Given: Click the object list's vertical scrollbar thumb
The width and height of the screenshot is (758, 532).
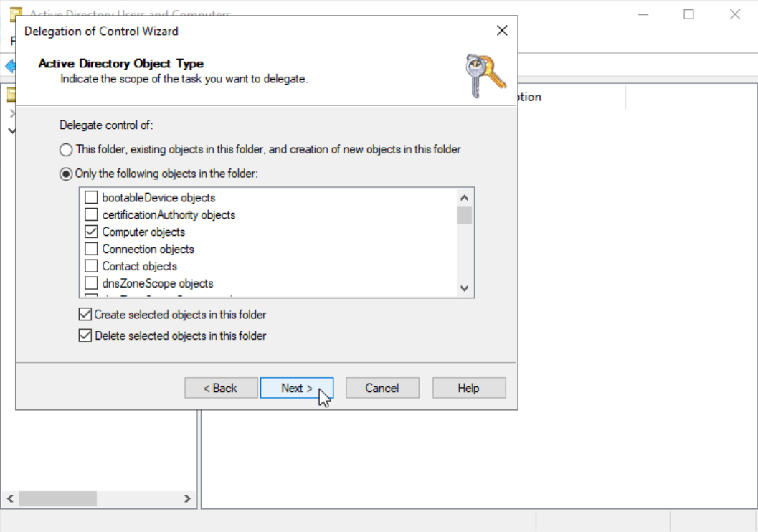Looking at the screenshot, I should pos(464,216).
